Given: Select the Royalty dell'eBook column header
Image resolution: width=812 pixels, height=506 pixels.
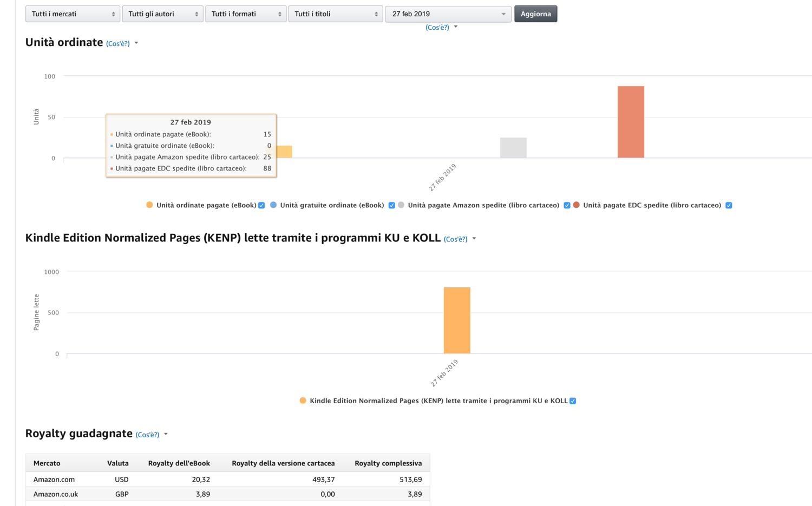Looking at the screenshot, I should (179, 463).
